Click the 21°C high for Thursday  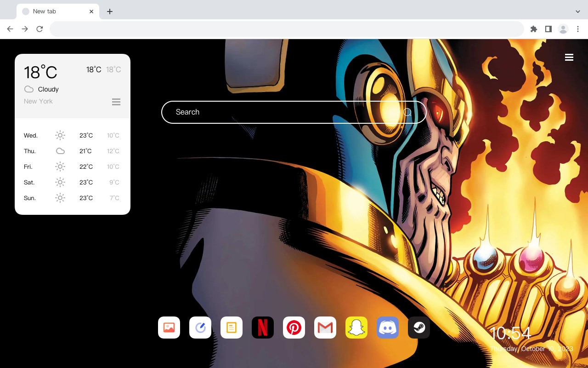point(85,151)
